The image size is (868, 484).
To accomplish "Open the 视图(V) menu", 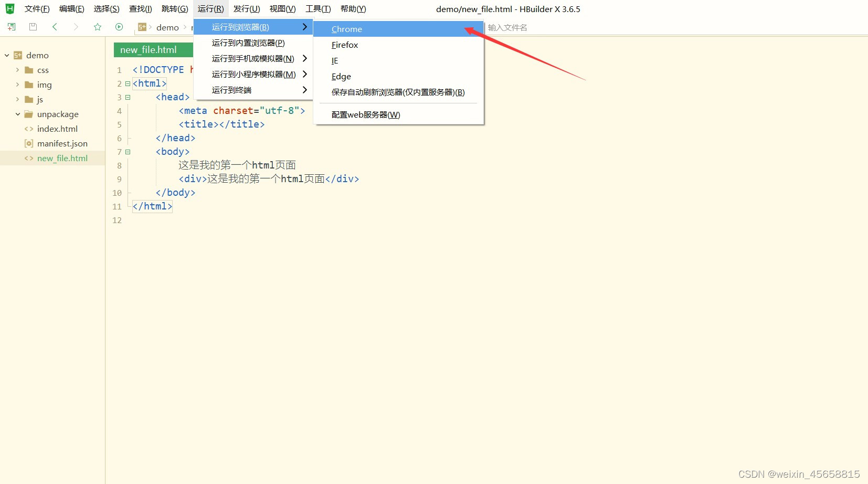I will (283, 9).
